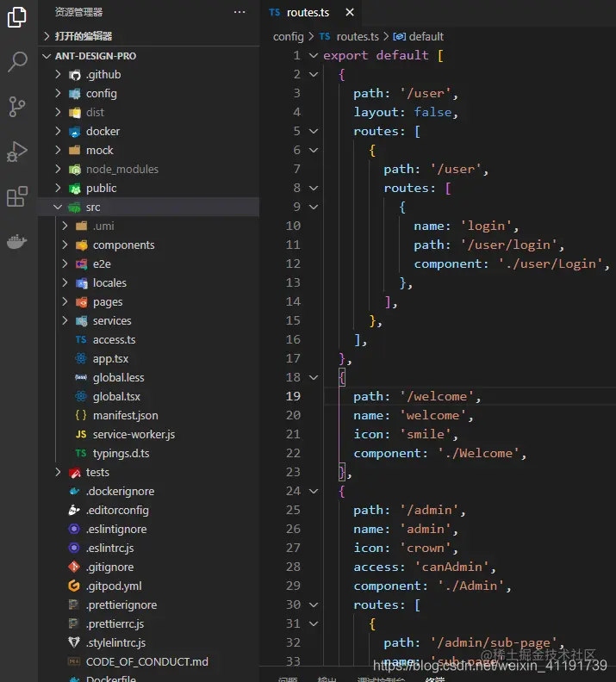616x682 pixels.
Task: Fold the block at line 24
Action: point(314,491)
